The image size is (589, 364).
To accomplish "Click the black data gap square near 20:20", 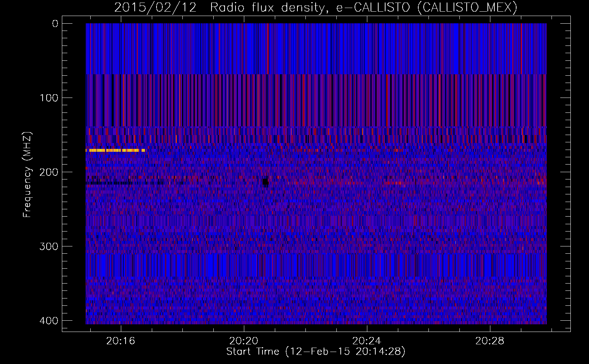I will 265,182.
